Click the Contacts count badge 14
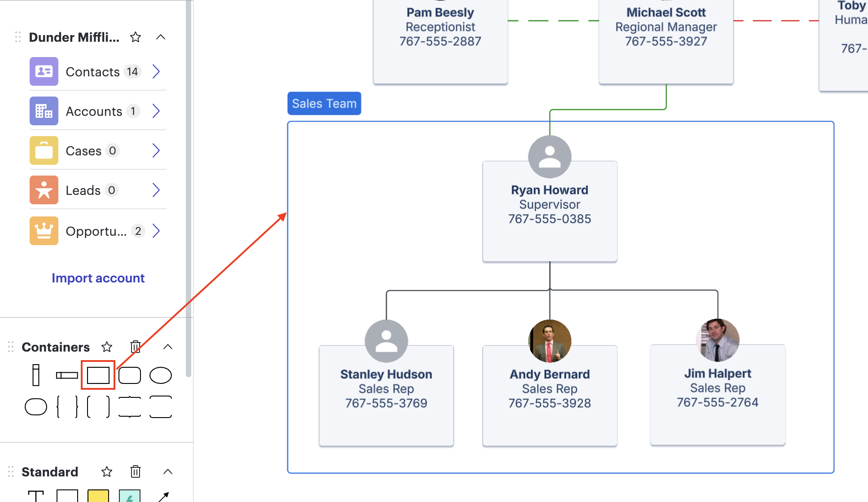Viewport: 868px width, 502px height. click(x=132, y=71)
